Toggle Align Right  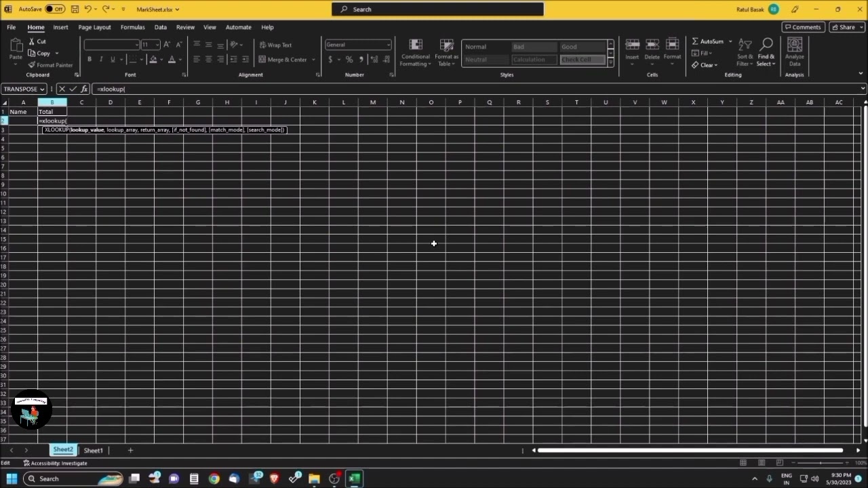[x=220, y=60]
